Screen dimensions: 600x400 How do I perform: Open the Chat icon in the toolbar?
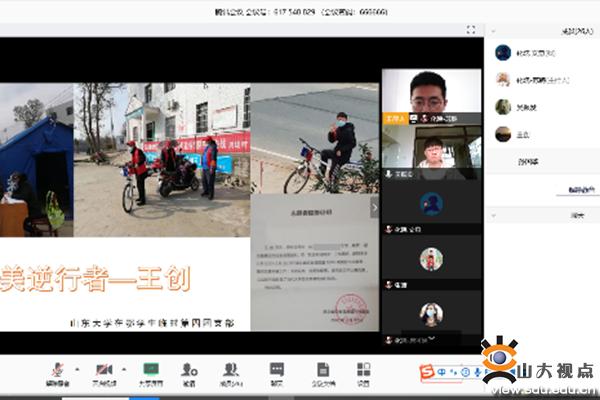pos(277,370)
